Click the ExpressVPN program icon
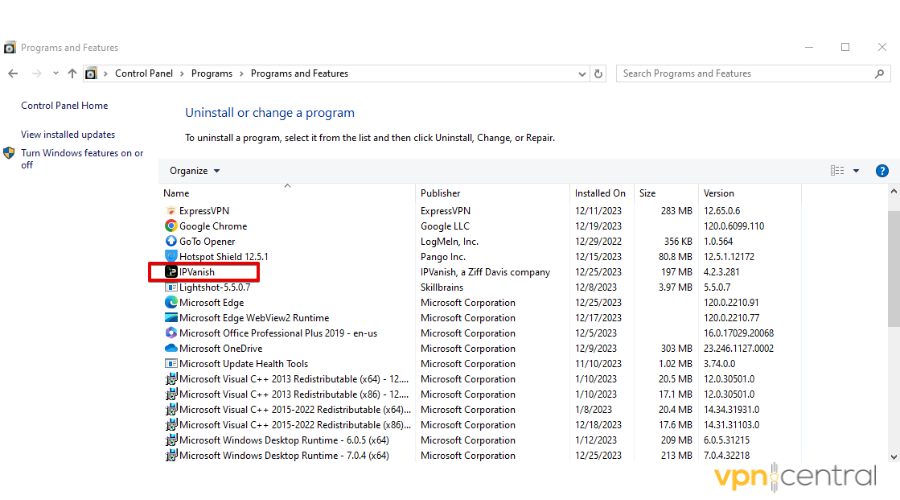 tap(171, 211)
